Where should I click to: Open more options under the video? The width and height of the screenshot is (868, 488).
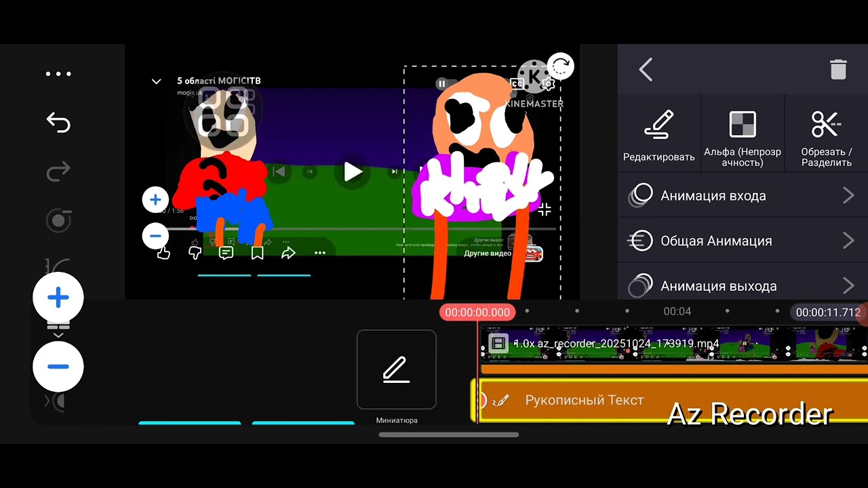pyautogui.click(x=320, y=253)
